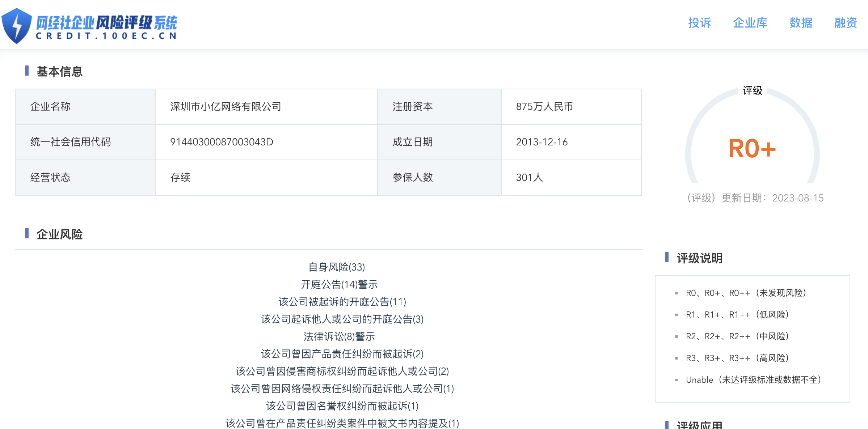Select the 成立日期 label cell
The height and width of the screenshot is (429, 868).
click(439, 142)
